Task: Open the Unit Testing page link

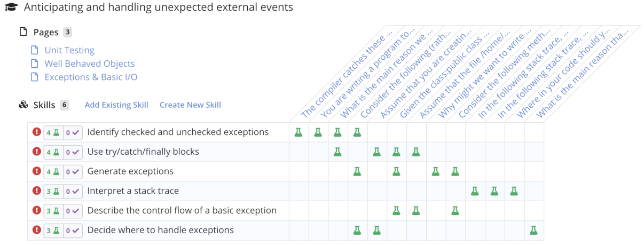Action: click(x=69, y=50)
